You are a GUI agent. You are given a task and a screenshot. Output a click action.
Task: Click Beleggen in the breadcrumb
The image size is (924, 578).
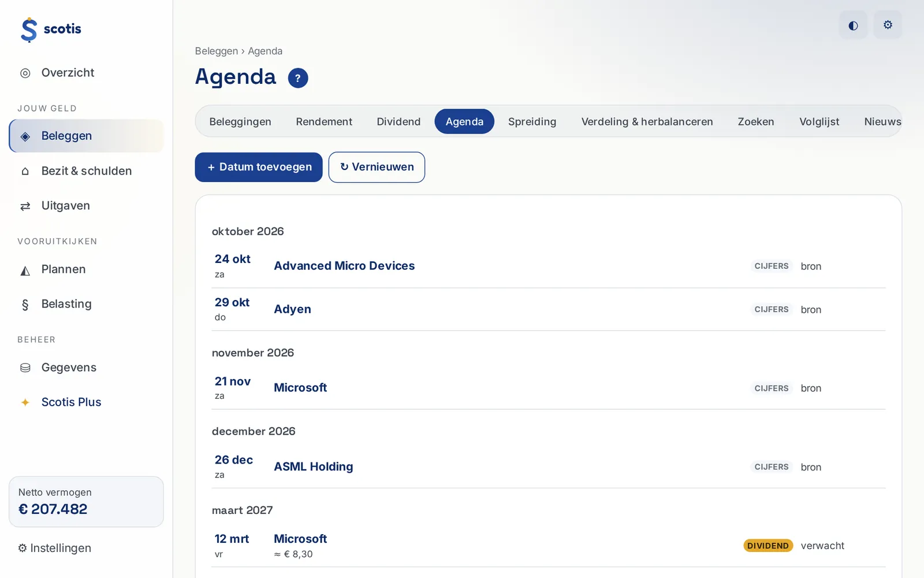click(217, 51)
